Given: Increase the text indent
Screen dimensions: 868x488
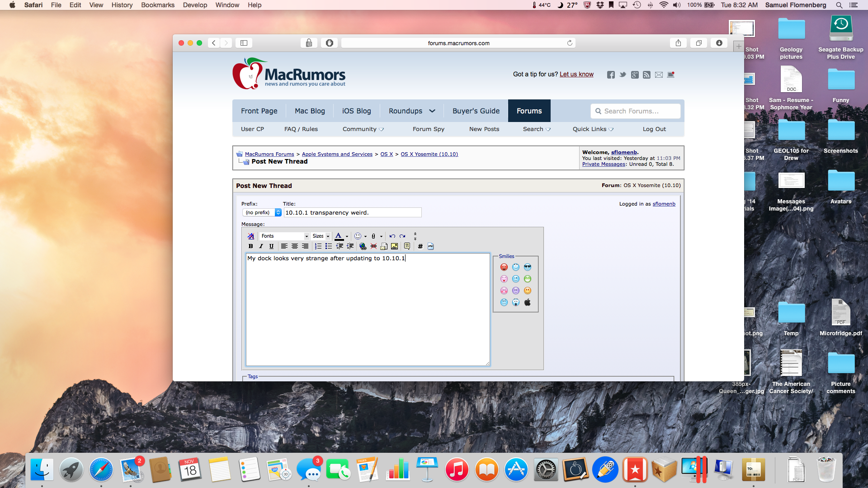Looking at the screenshot, I should click(350, 246).
